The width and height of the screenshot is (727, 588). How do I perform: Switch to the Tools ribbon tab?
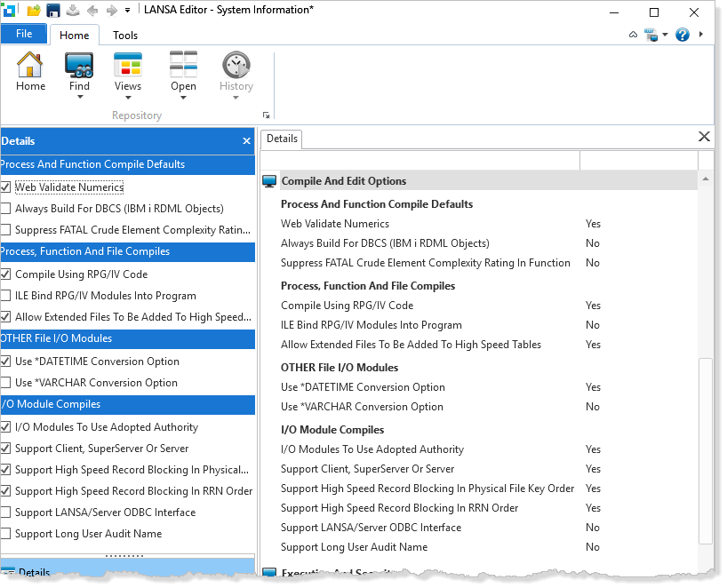coord(125,36)
